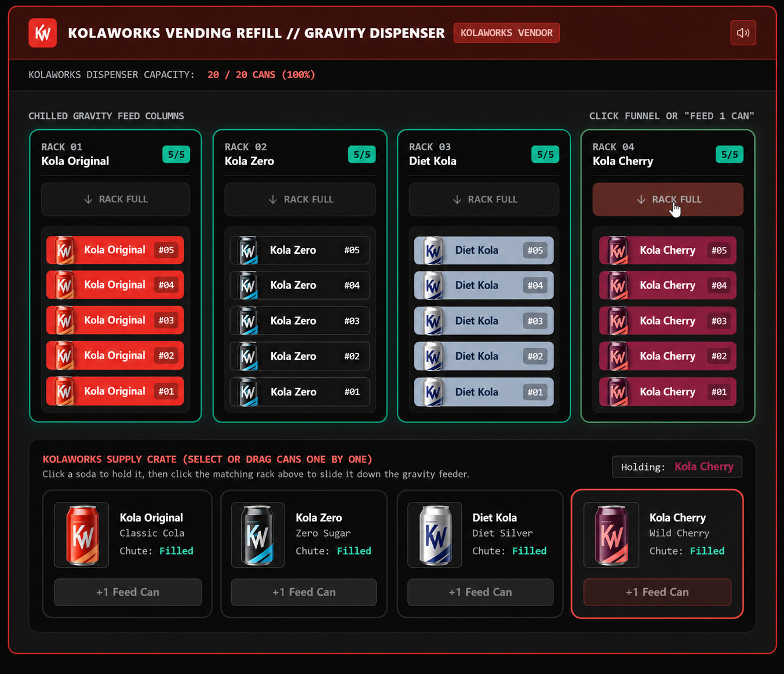784x674 pixels.
Task: Click the Holding: Kola Cherry indicator
Action: tap(677, 467)
